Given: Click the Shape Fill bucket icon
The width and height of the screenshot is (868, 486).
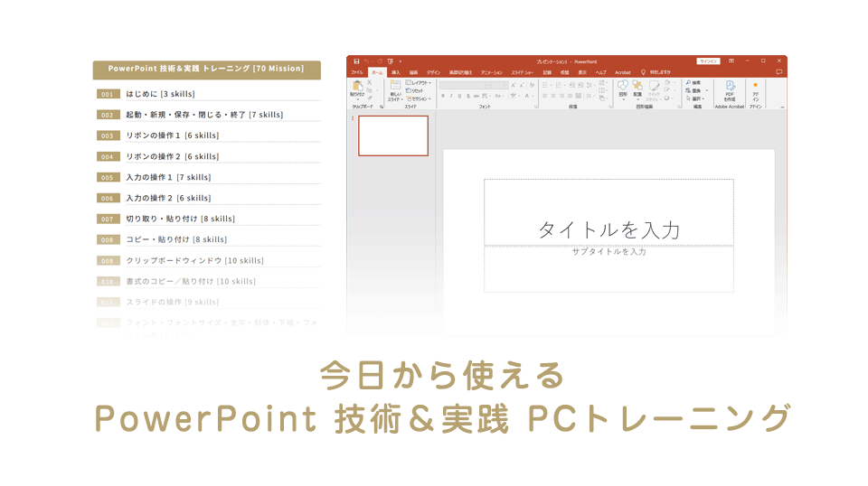Looking at the screenshot, I should [667, 82].
